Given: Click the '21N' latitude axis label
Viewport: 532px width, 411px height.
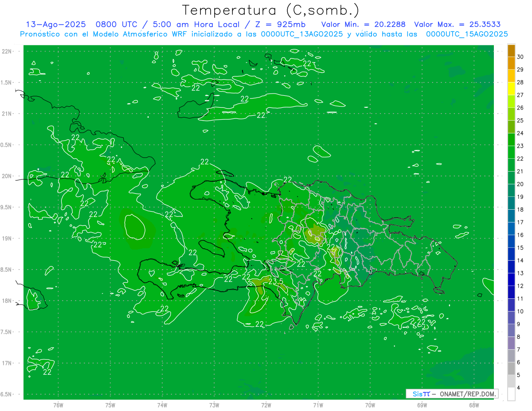Looking at the screenshot, I should [7, 114].
